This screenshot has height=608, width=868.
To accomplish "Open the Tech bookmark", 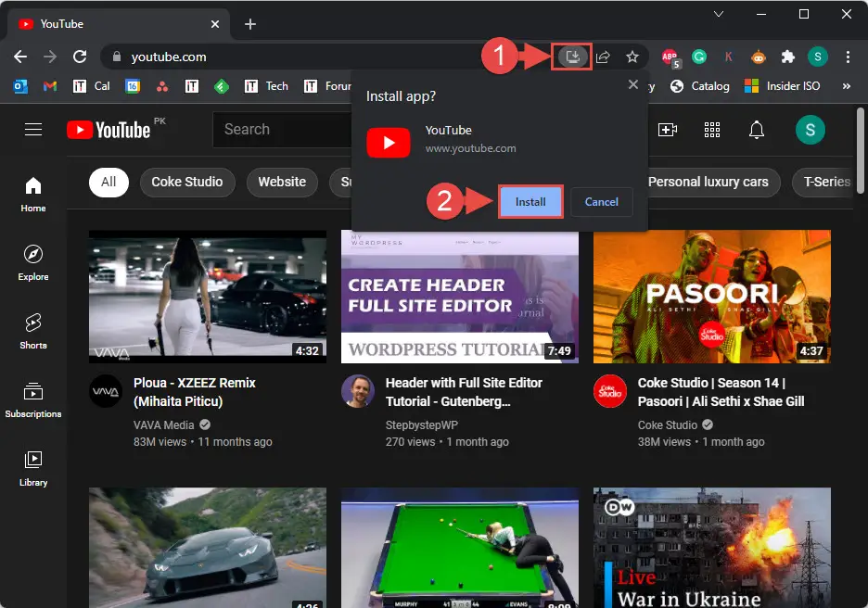I will [x=266, y=86].
